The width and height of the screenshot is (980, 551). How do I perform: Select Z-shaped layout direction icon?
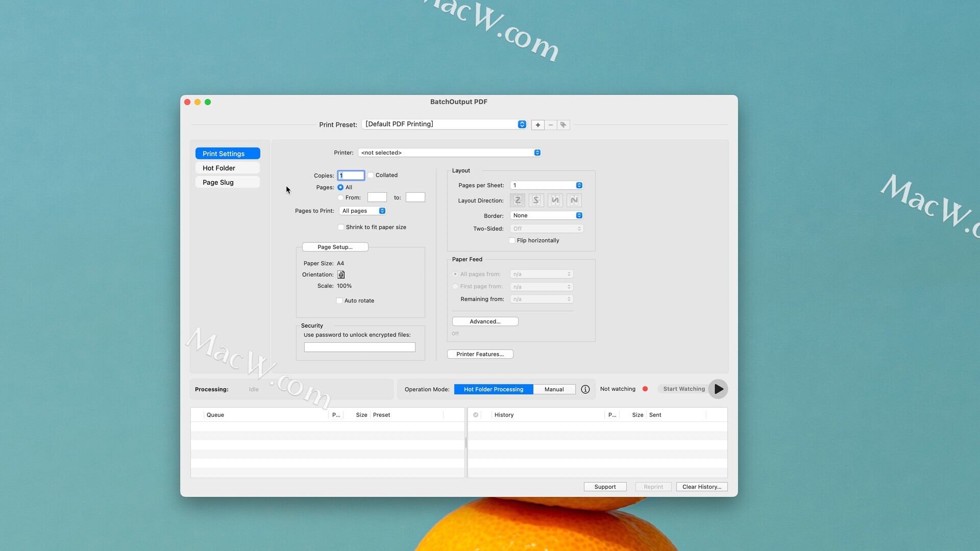518,201
